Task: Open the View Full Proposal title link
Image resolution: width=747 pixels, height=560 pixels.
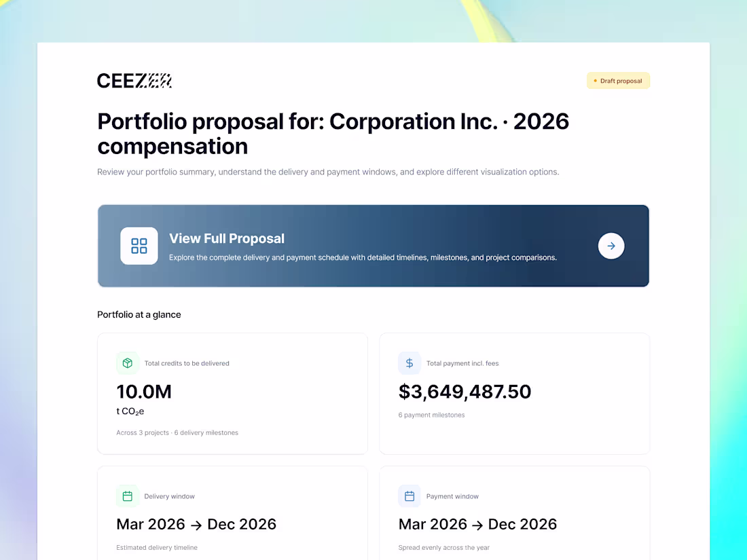Action: pyautogui.click(x=227, y=238)
